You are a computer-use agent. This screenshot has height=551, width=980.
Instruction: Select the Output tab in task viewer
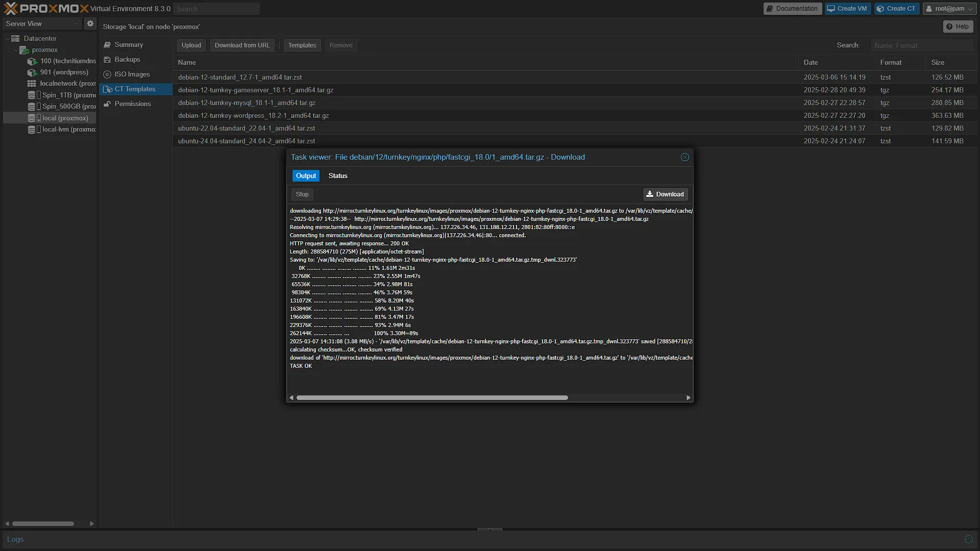click(306, 176)
